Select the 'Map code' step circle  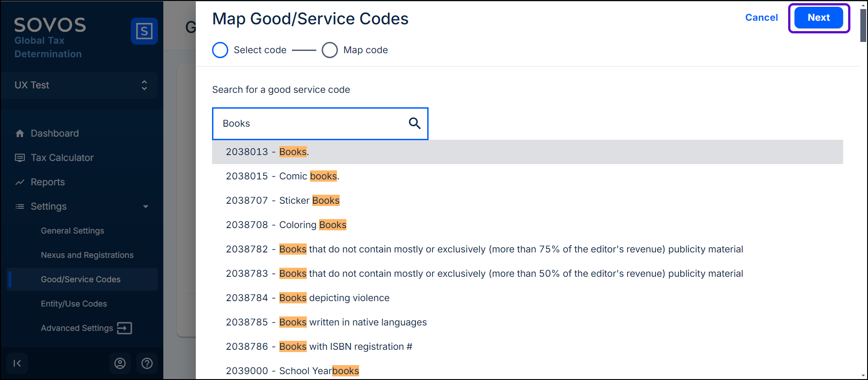coord(330,50)
